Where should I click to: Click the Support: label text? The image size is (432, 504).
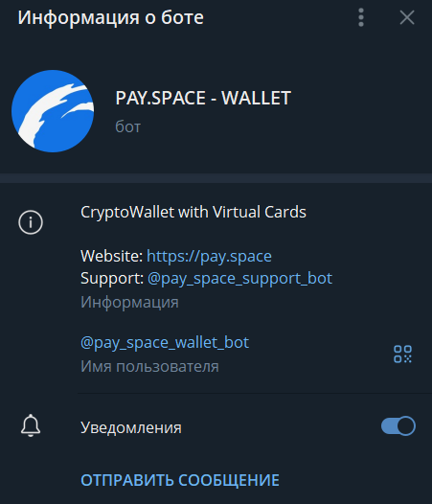pos(112,279)
